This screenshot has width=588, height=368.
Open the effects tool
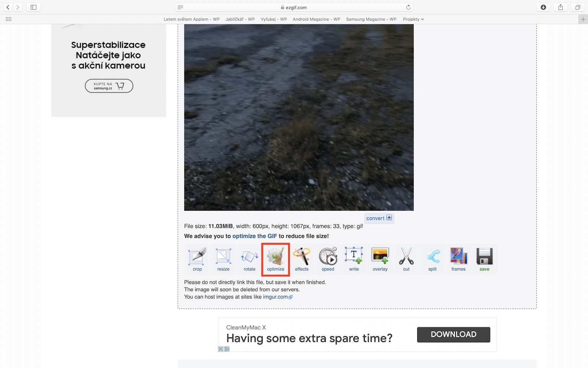[302, 259]
